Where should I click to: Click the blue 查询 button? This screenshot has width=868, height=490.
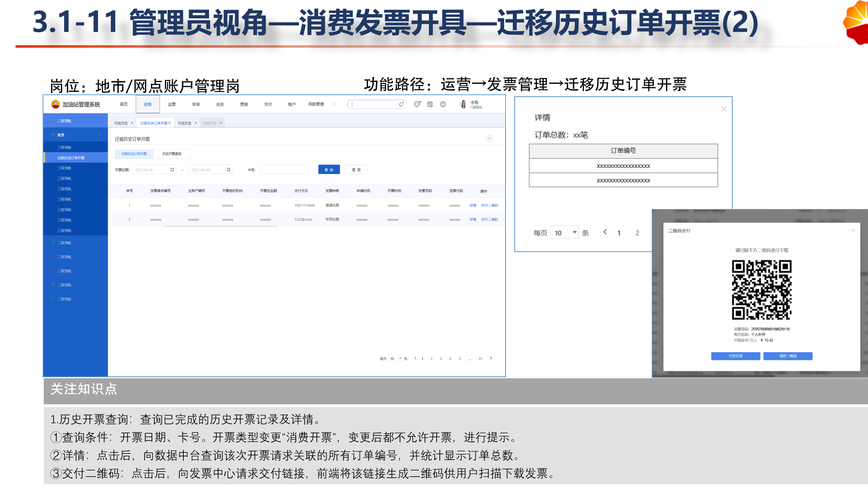tap(329, 170)
